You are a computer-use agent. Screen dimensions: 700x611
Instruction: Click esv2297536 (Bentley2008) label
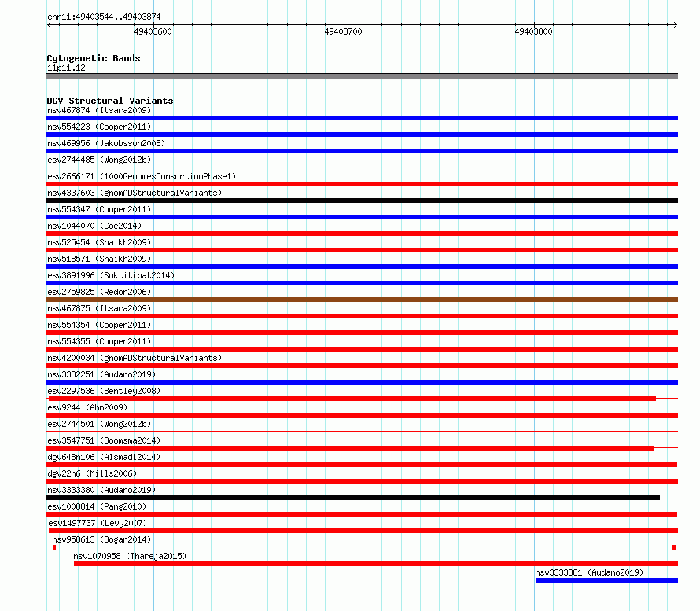[104, 391]
